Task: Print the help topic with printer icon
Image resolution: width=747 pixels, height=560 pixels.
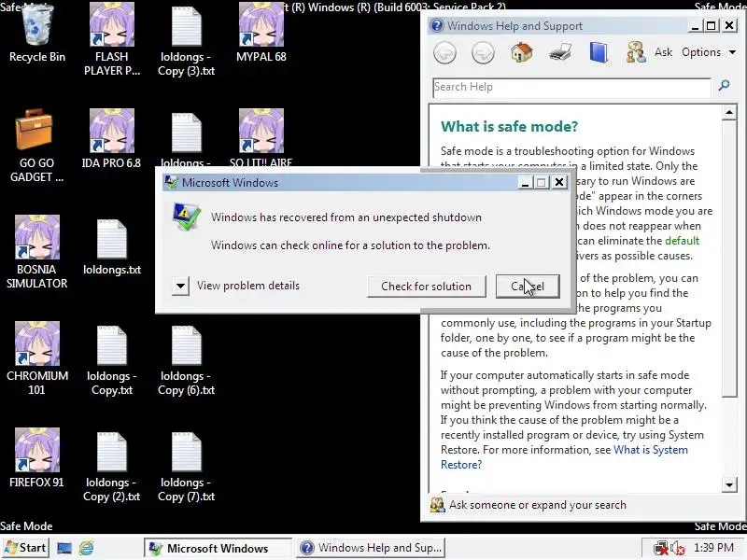Action: (x=560, y=52)
